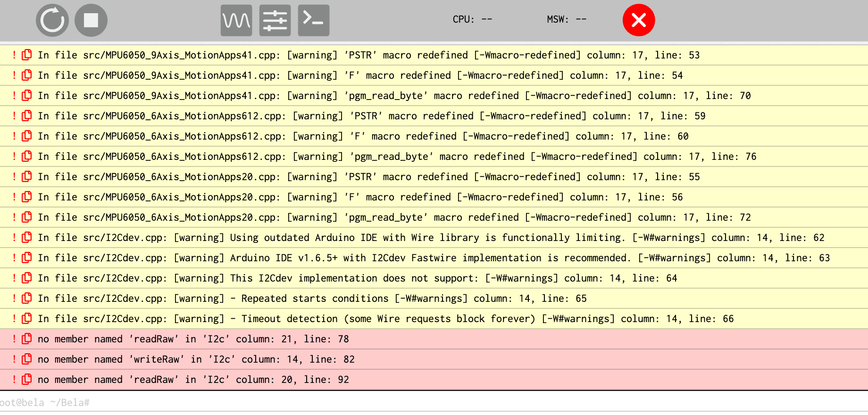
Task: Click the CPU usage readout
Action: (x=472, y=20)
